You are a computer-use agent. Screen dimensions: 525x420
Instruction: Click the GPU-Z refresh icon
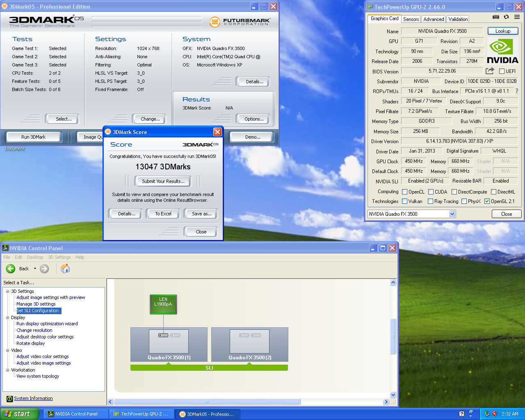[x=507, y=17]
